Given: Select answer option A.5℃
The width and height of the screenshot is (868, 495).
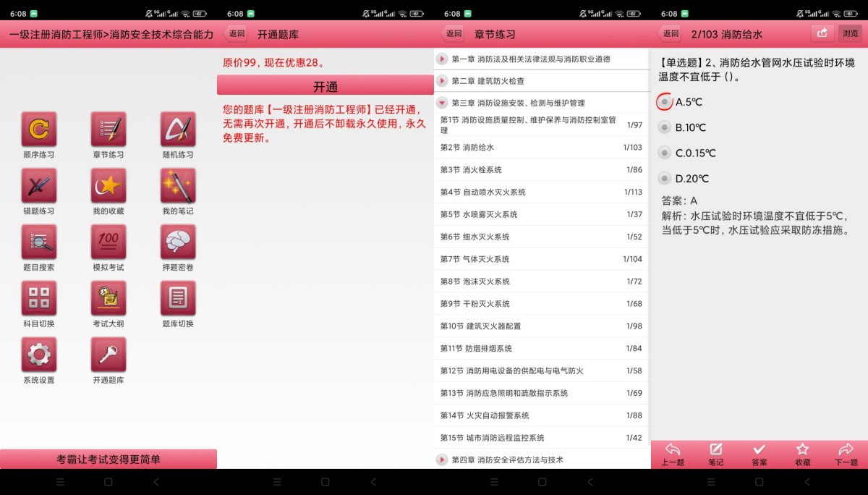Looking at the screenshot, I should coord(680,102).
